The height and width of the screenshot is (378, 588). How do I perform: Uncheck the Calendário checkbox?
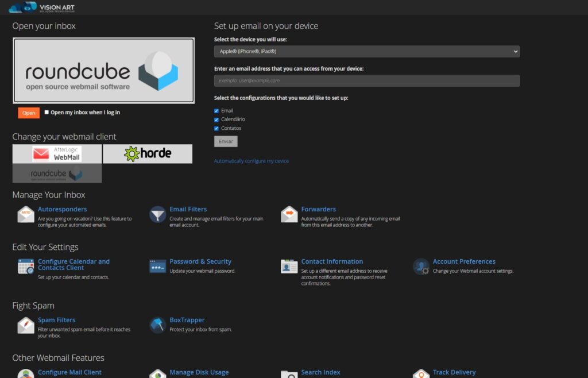[216, 119]
